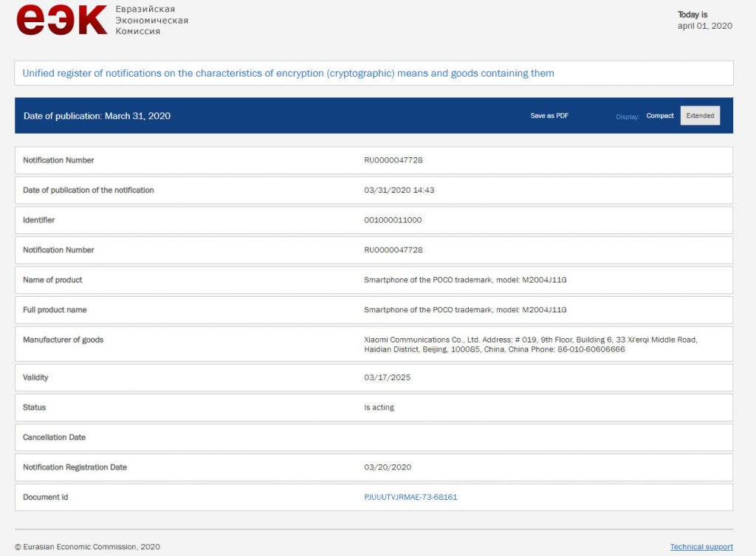
Task: Click the Full product name value text
Action: click(465, 309)
